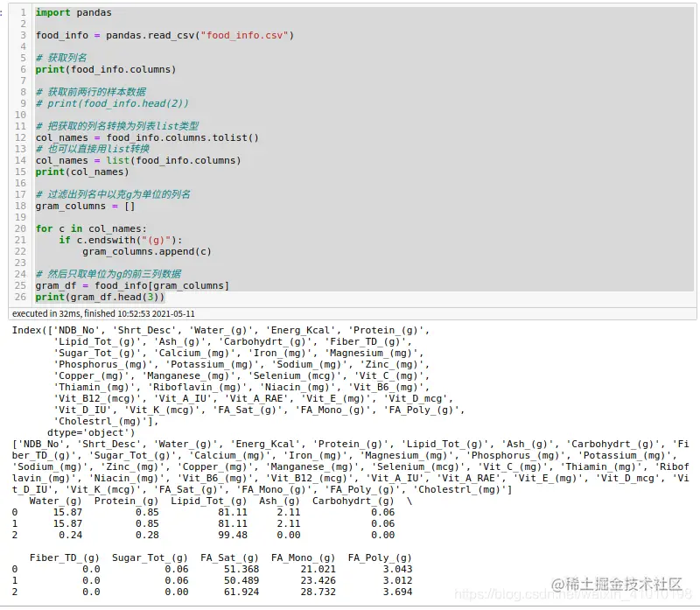Click the print(food_info.columns) line

coord(106,69)
